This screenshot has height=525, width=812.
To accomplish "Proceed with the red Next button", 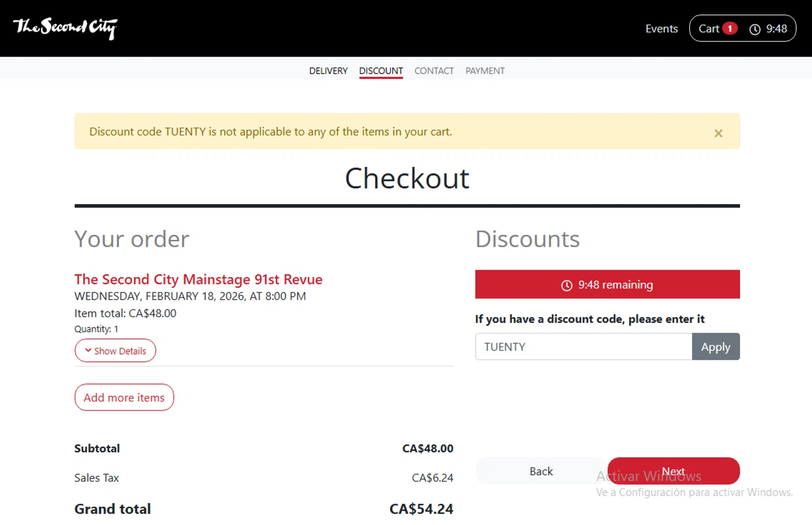I will click(673, 471).
